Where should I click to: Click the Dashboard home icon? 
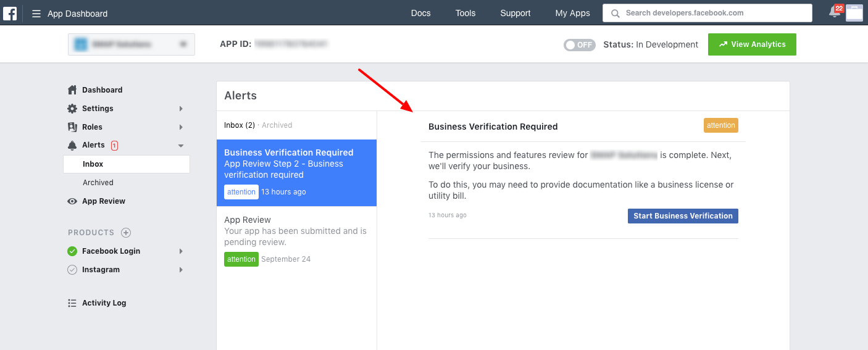(72, 90)
